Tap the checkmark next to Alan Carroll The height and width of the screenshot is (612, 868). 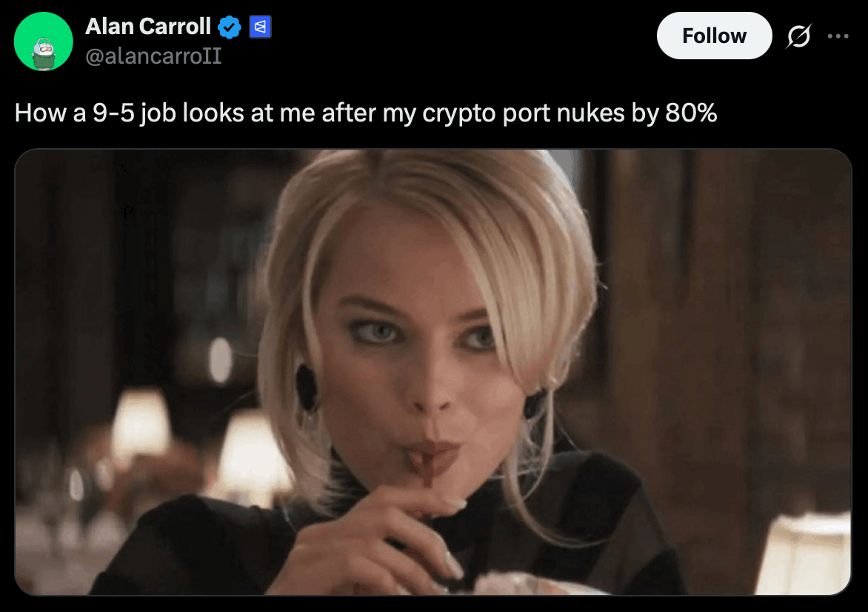click(x=229, y=27)
